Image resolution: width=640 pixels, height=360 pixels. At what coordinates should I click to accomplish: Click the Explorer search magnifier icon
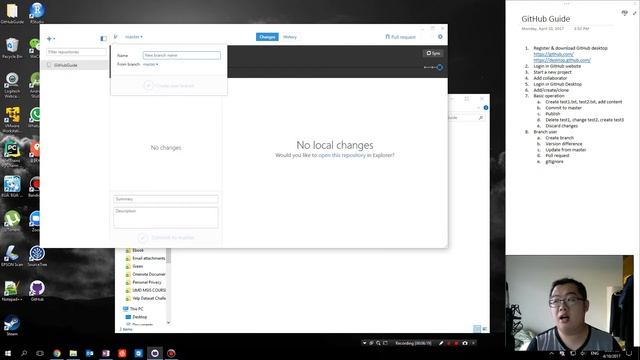(x=481, y=118)
